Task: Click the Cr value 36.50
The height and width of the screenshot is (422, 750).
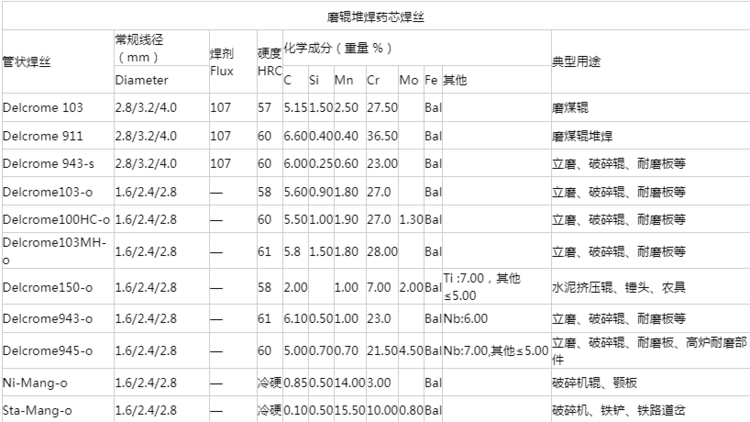Action: 382,136
